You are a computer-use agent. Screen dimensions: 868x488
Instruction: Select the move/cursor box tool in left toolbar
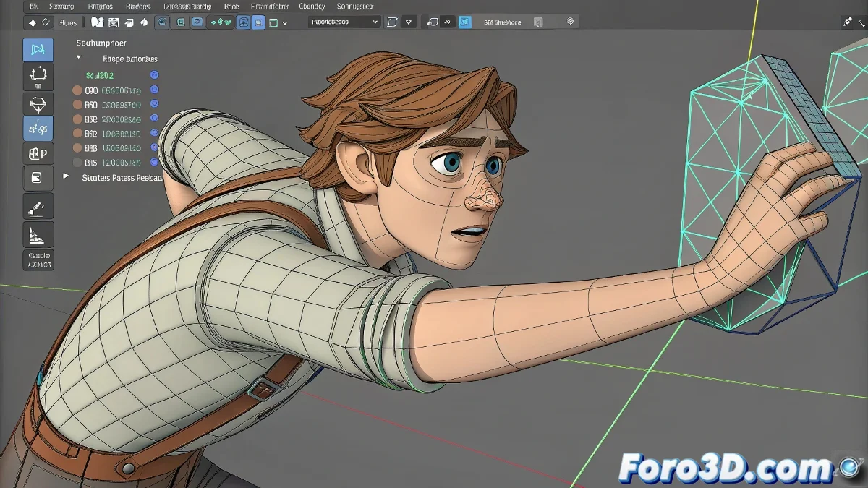point(38,77)
